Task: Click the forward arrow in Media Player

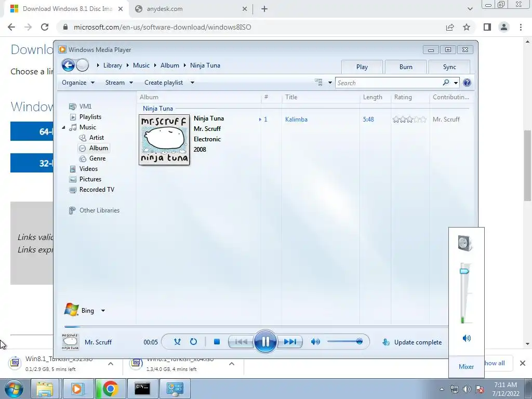Action: (x=82, y=65)
